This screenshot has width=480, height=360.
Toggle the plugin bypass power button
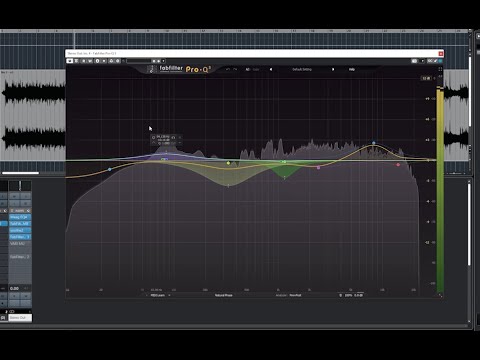pyautogui.click(x=69, y=61)
